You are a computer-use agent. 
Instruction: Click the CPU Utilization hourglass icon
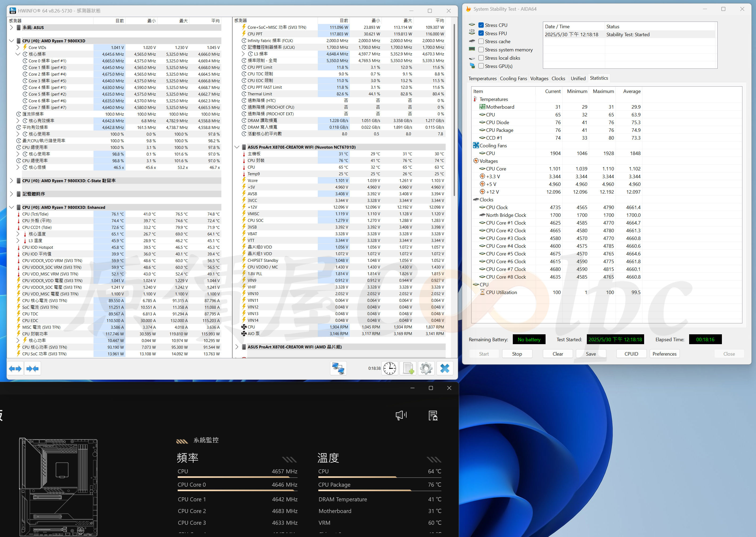[482, 292]
